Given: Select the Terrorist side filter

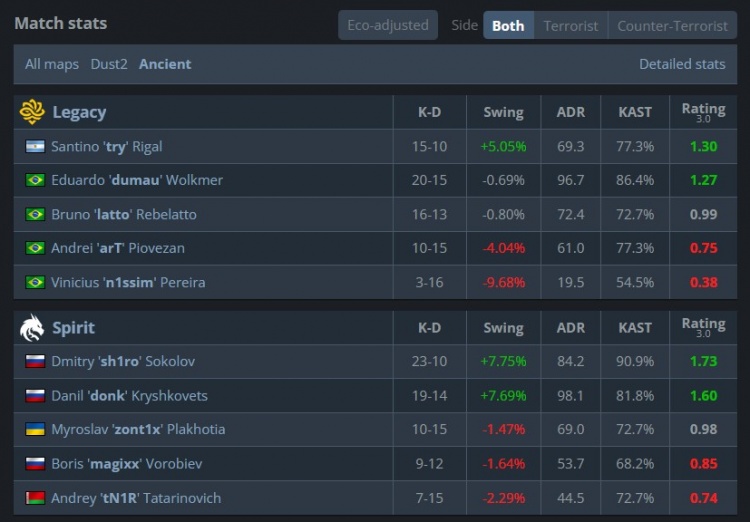Looking at the screenshot, I should click(571, 25).
